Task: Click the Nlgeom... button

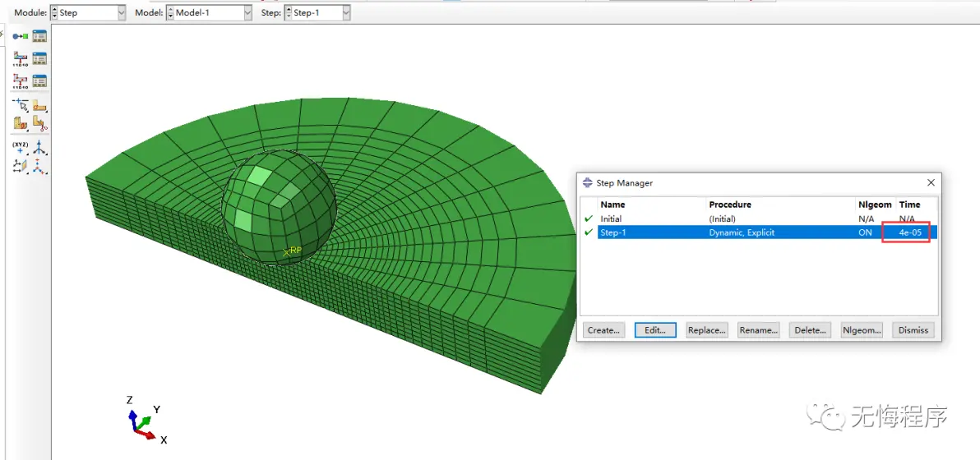Action: [x=862, y=330]
